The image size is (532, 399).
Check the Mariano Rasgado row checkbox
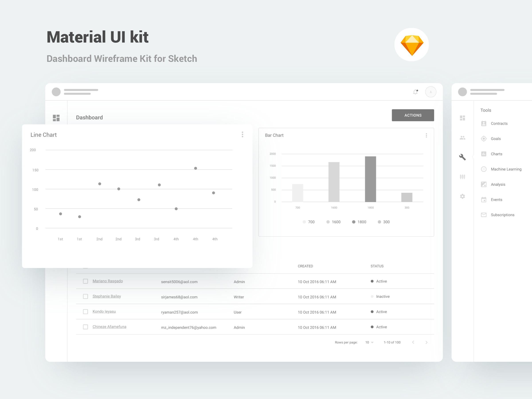(85, 281)
